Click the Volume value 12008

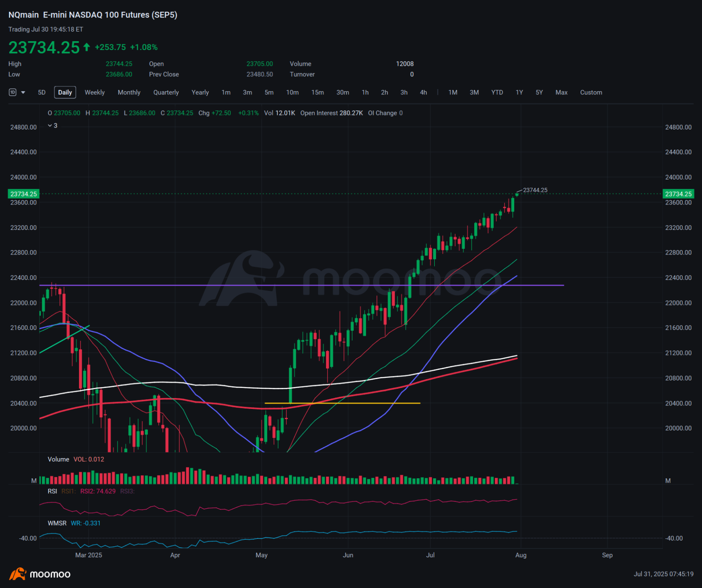405,64
